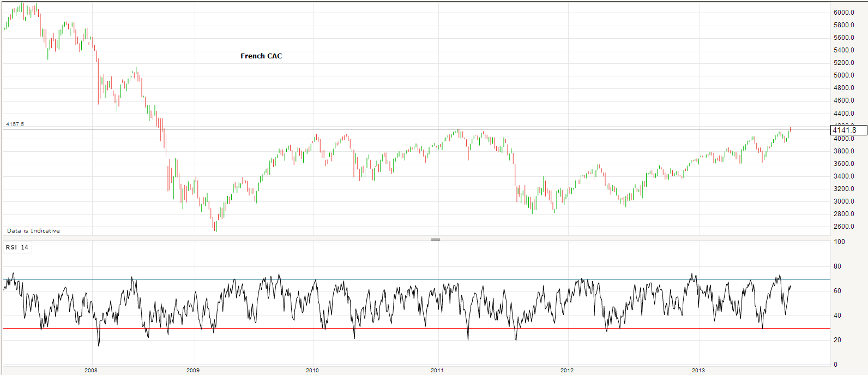Select the RSI 14 indicator label
This screenshot has height=375, width=868.
17,247
